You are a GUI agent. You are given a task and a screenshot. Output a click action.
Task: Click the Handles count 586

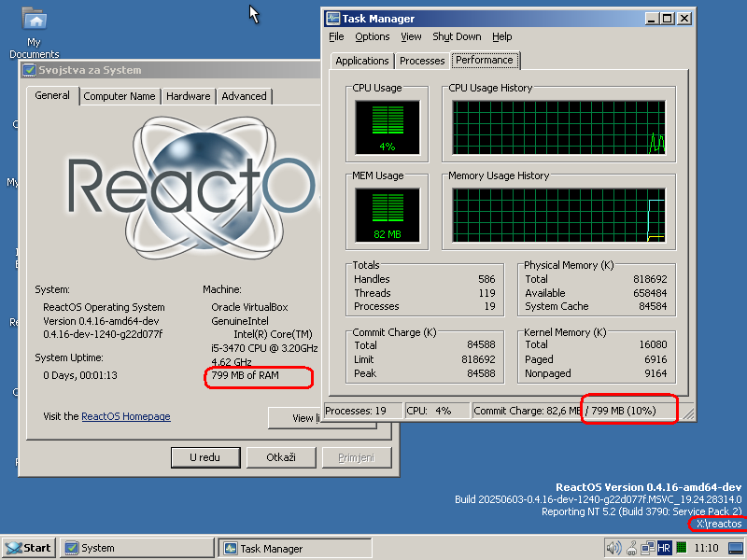[x=486, y=279]
